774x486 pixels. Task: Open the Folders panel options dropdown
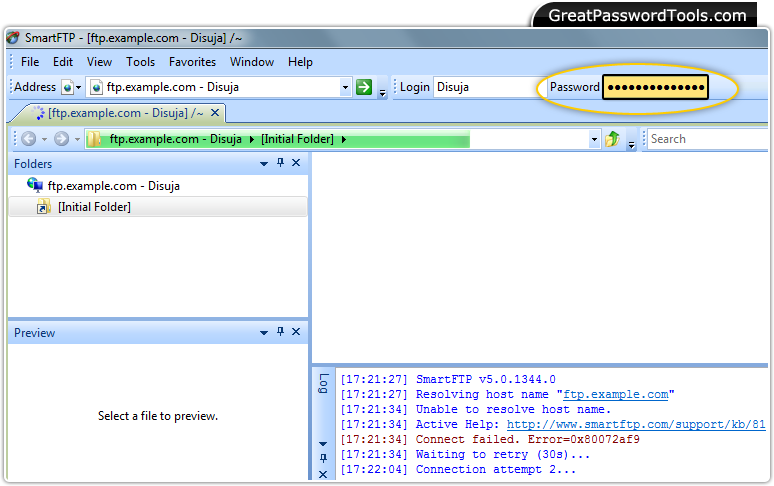(x=264, y=163)
